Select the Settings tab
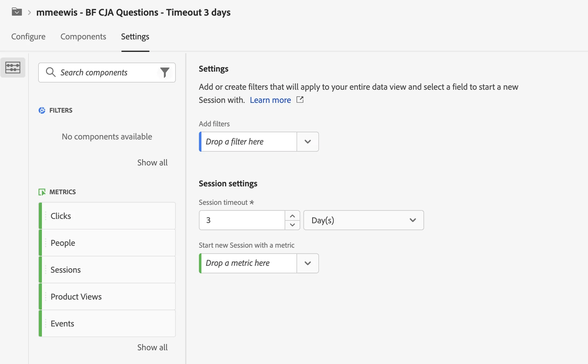The width and height of the screenshot is (588, 364). [x=135, y=37]
